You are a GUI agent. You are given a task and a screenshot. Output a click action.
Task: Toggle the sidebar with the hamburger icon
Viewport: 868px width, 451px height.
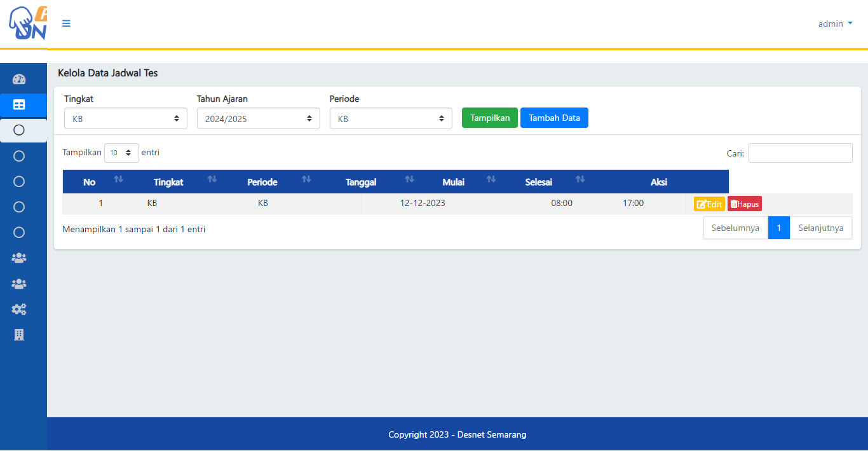(x=66, y=24)
